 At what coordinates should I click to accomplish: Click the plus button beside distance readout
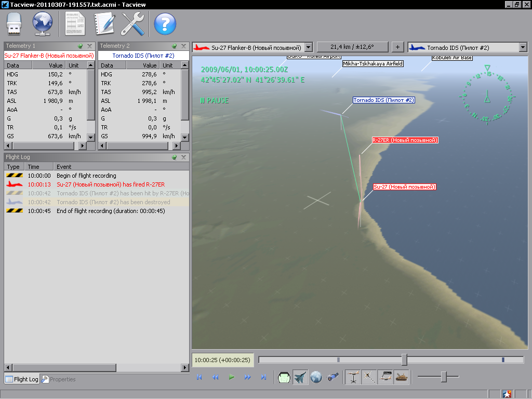397,47
